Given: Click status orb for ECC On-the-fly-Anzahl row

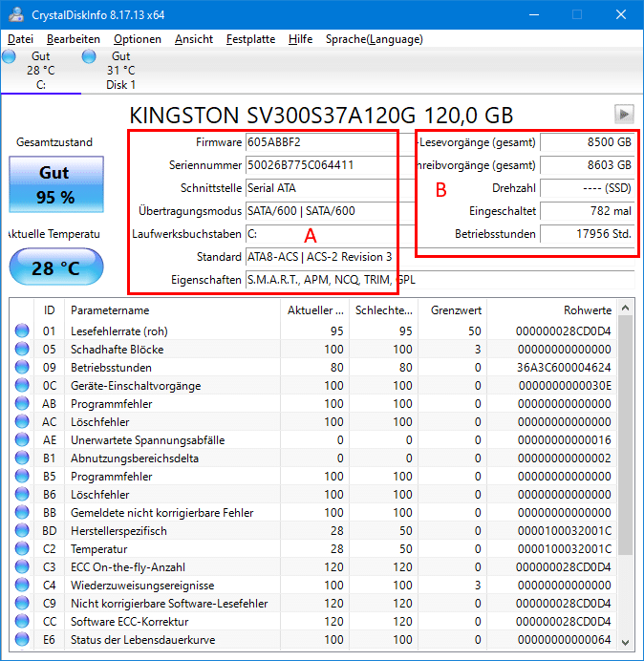Looking at the screenshot, I should click(x=22, y=566).
